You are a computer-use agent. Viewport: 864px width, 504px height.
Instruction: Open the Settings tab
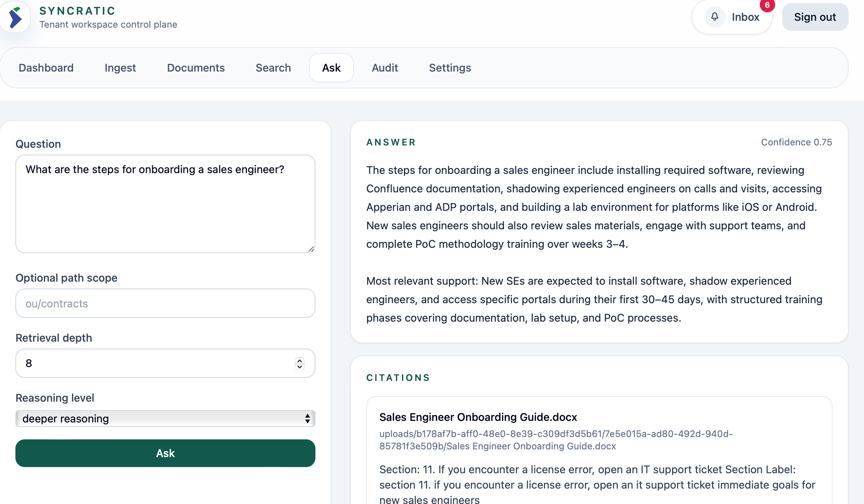coord(450,68)
